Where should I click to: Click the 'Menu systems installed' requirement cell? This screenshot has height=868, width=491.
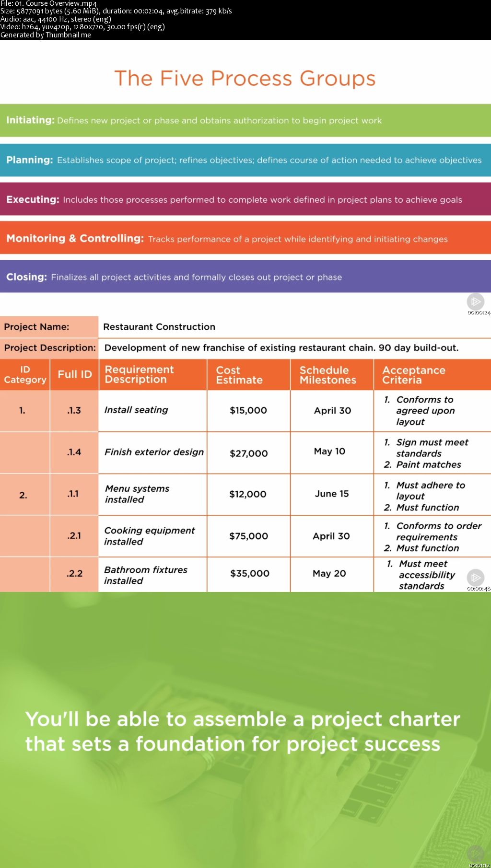153,494
